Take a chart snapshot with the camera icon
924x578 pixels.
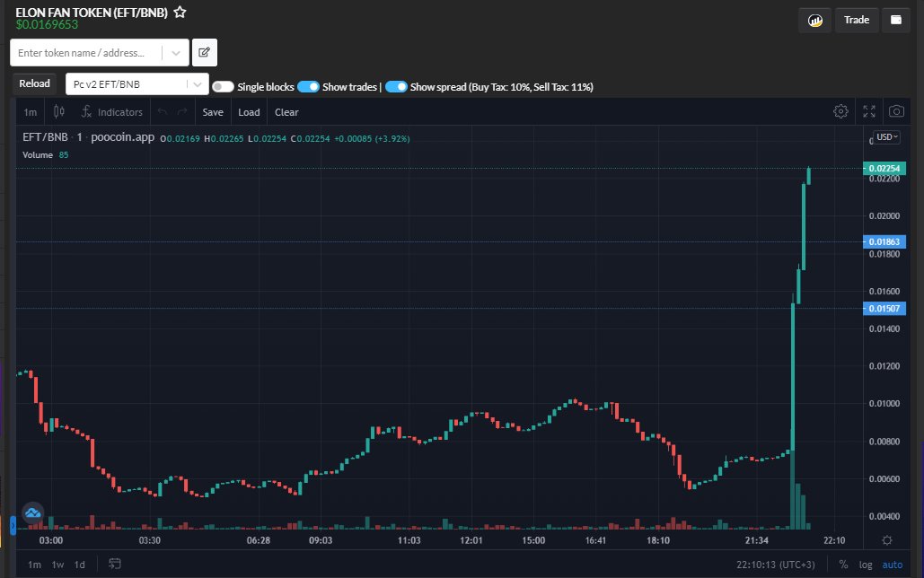tap(896, 111)
